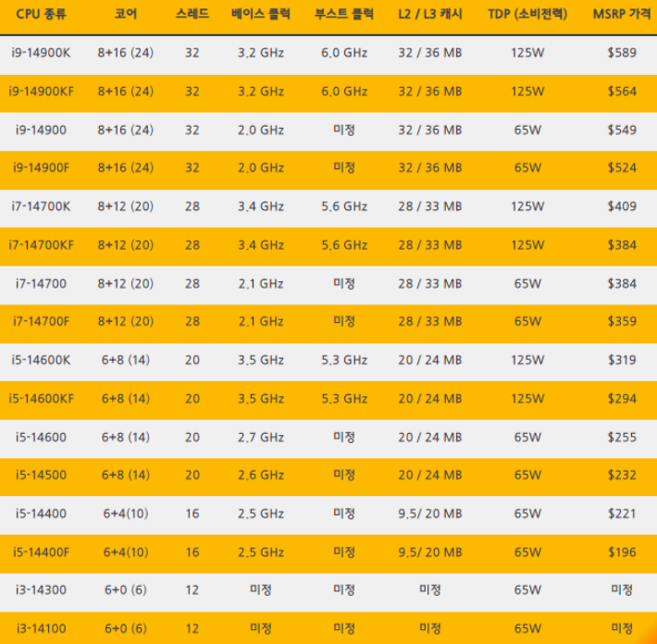This screenshot has width=657, height=644.
Task: Click the 'TDP (소비전력)' column header
Action: coord(527,14)
